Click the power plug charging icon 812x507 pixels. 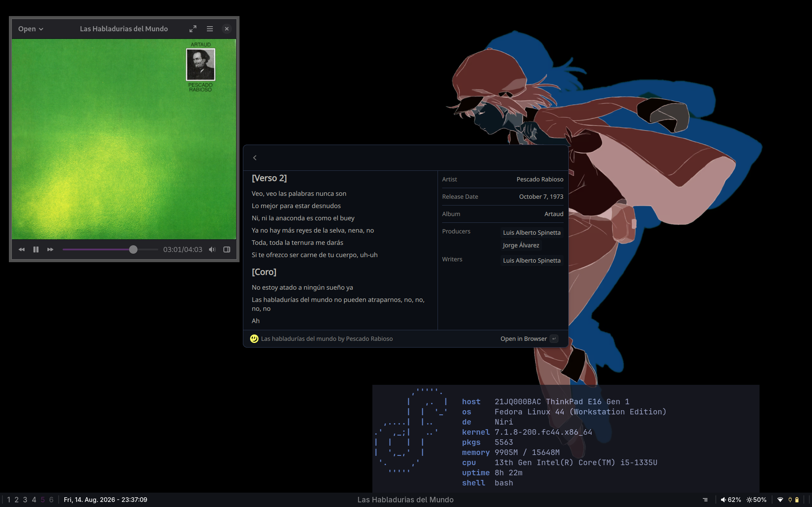(x=790, y=500)
